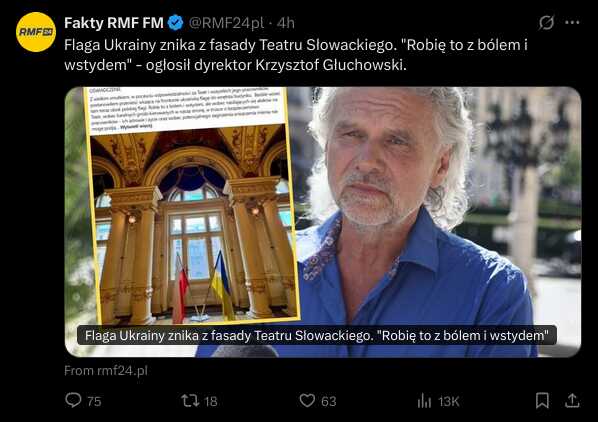Click the blue verified badge icon
This screenshot has width=598, height=422.
176,23
